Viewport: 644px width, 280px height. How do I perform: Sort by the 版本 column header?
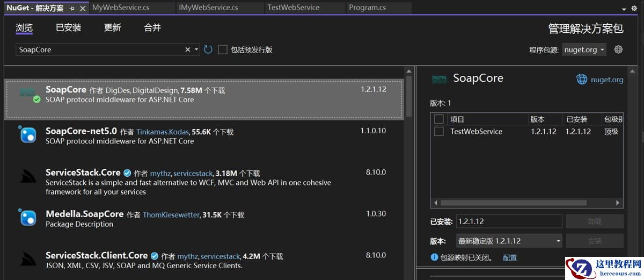[x=537, y=119]
